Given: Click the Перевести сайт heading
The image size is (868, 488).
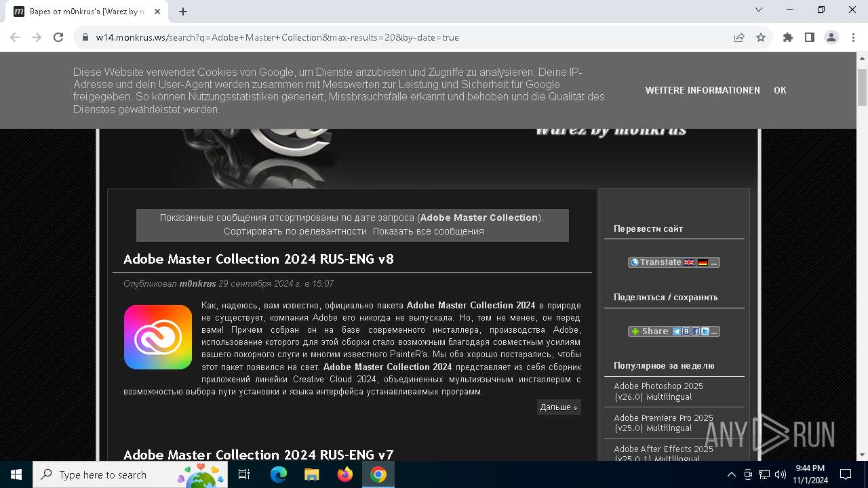Looking at the screenshot, I should pyautogui.click(x=648, y=228).
